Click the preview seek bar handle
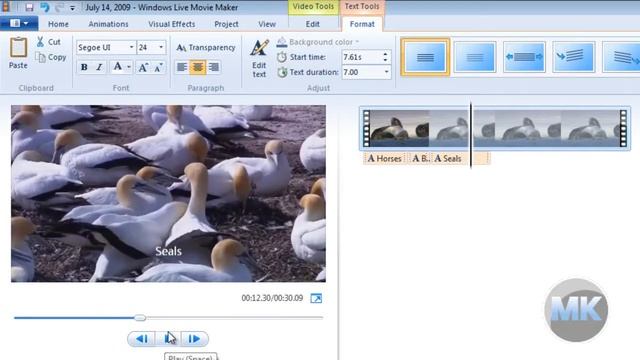This screenshot has height=360, width=640. 140,317
